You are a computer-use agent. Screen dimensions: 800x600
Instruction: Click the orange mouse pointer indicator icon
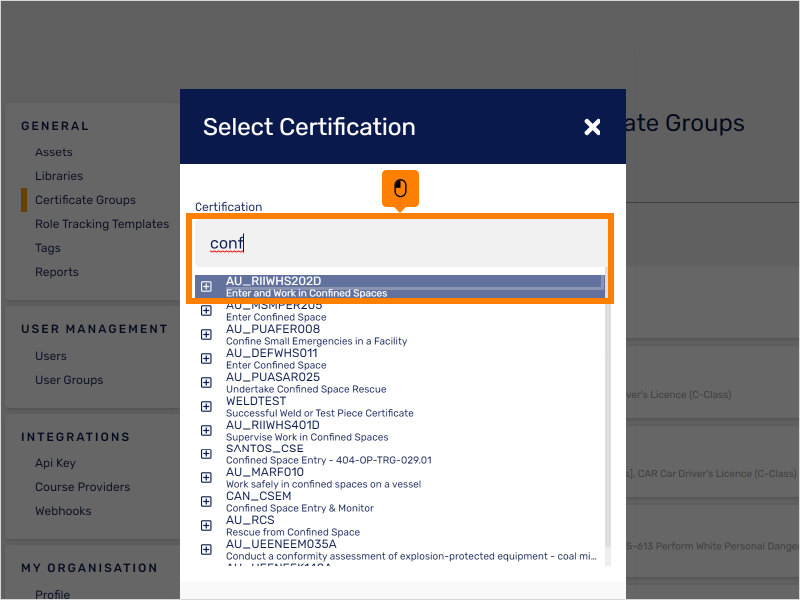(400, 188)
